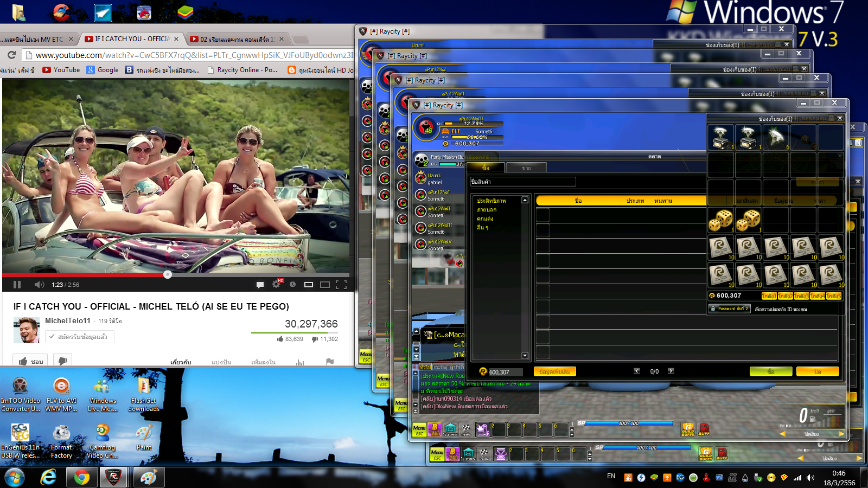Pause the YouTube video
868x488 pixels.
point(17,285)
